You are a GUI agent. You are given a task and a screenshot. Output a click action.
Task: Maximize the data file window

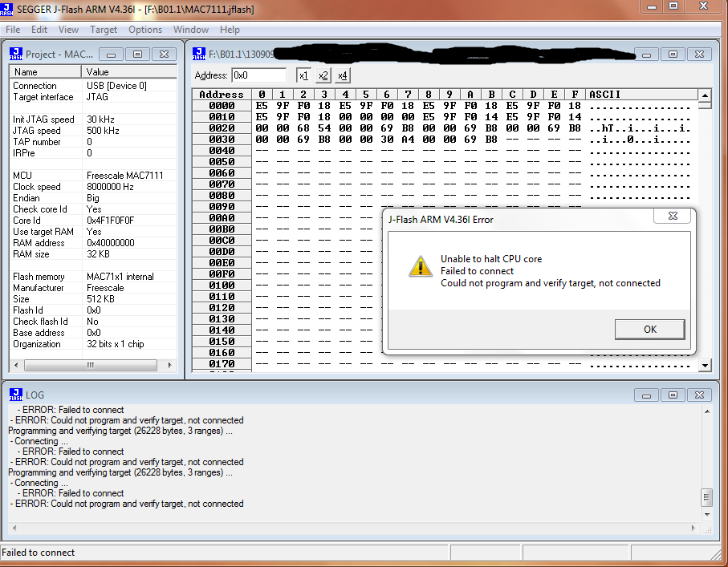pos(673,55)
